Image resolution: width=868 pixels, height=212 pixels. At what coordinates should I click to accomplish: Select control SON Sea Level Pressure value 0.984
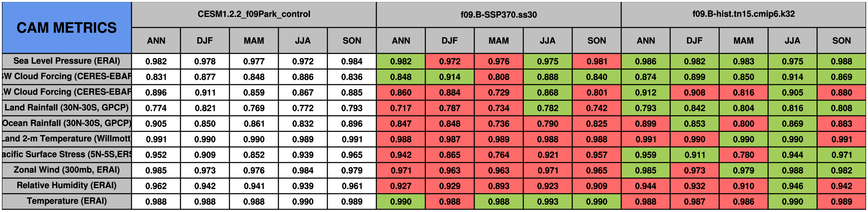pyautogui.click(x=352, y=62)
